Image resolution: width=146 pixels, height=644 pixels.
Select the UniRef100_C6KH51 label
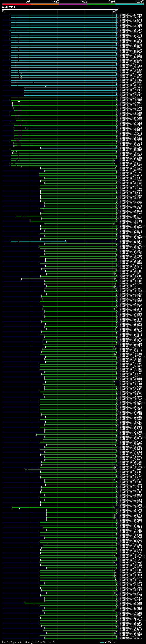tap(131, 254)
